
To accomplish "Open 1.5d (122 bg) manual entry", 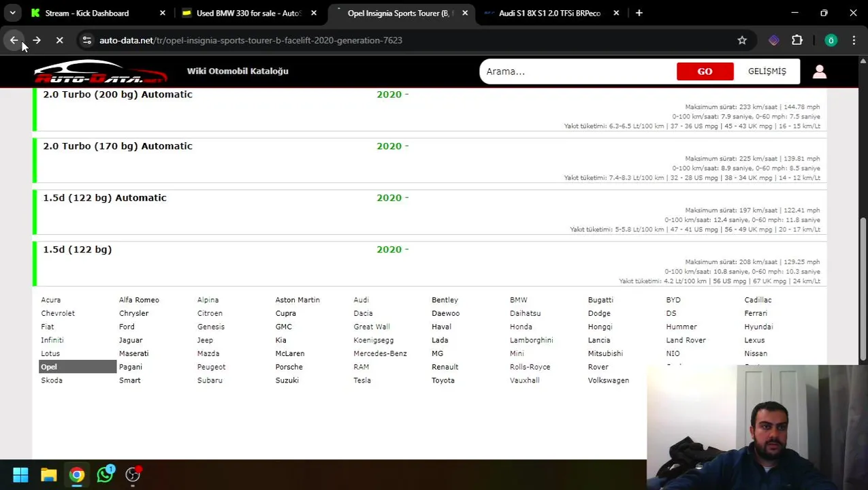I will pos(78,250).
